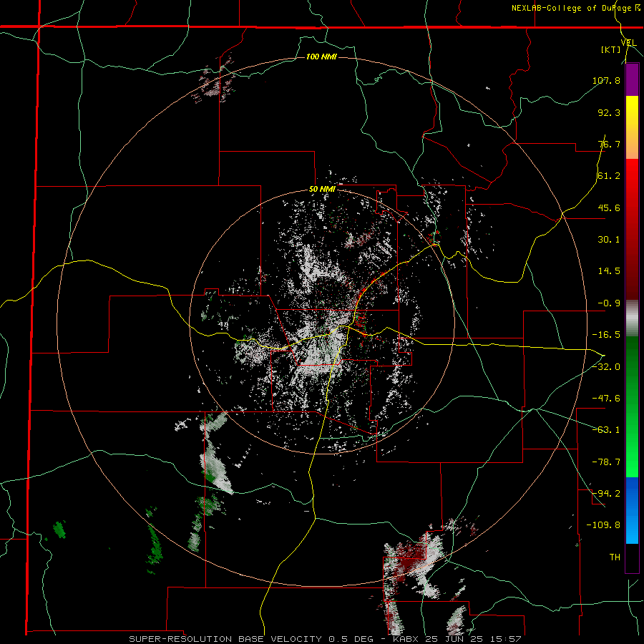Click the "-16.5" scale value
644x644 pixels.
606,335
